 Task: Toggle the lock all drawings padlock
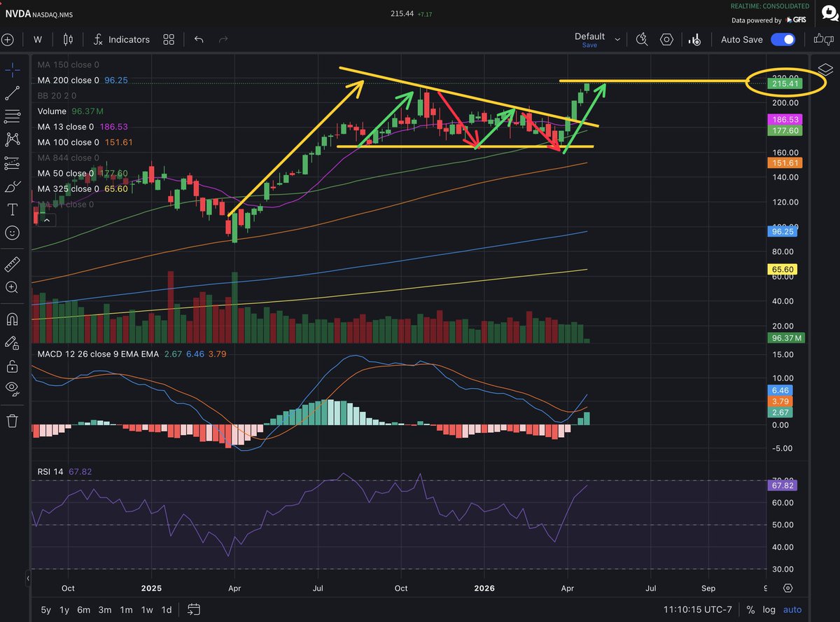coord(12,366)
